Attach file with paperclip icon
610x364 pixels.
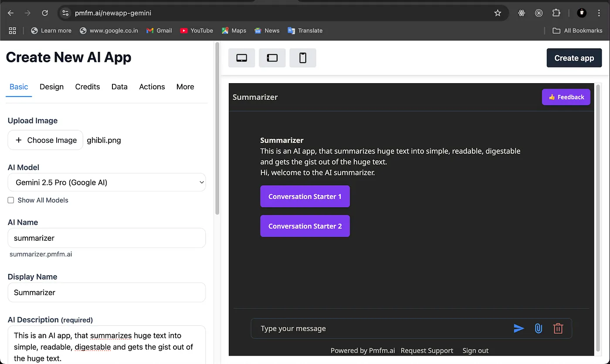click(x=539, y=328)
